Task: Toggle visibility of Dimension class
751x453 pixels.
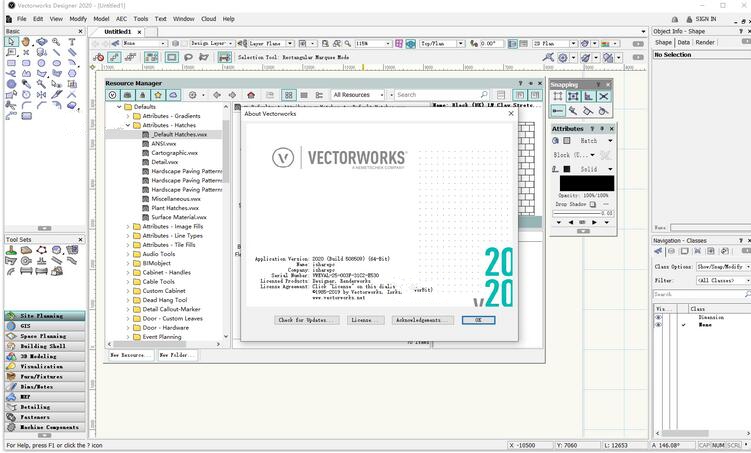Action: point(659,317)
